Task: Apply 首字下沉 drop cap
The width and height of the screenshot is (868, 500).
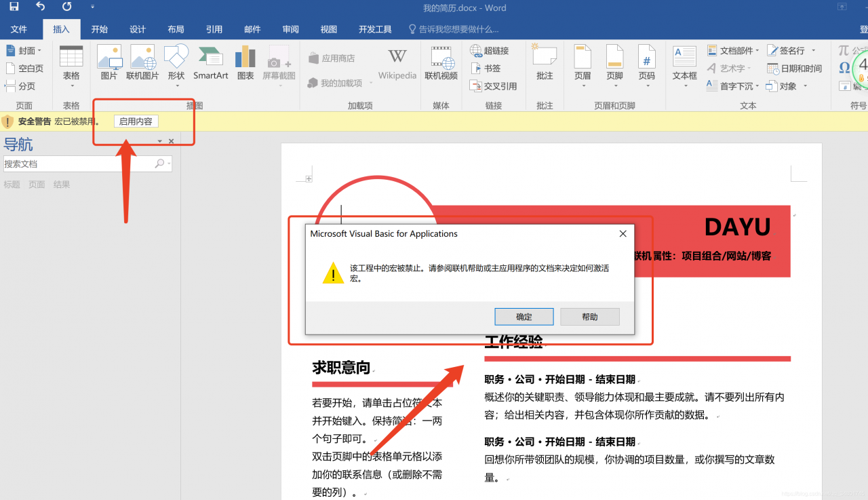Action: point(733,86)
